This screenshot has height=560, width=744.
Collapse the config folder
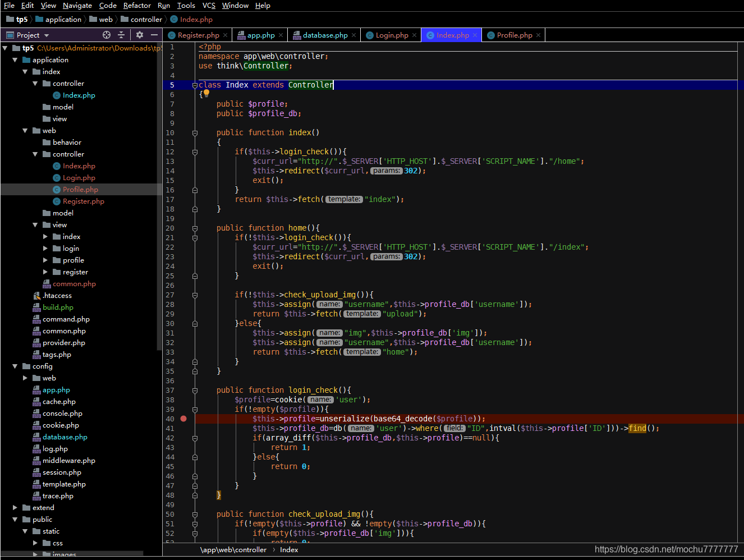tap(15, 366)
